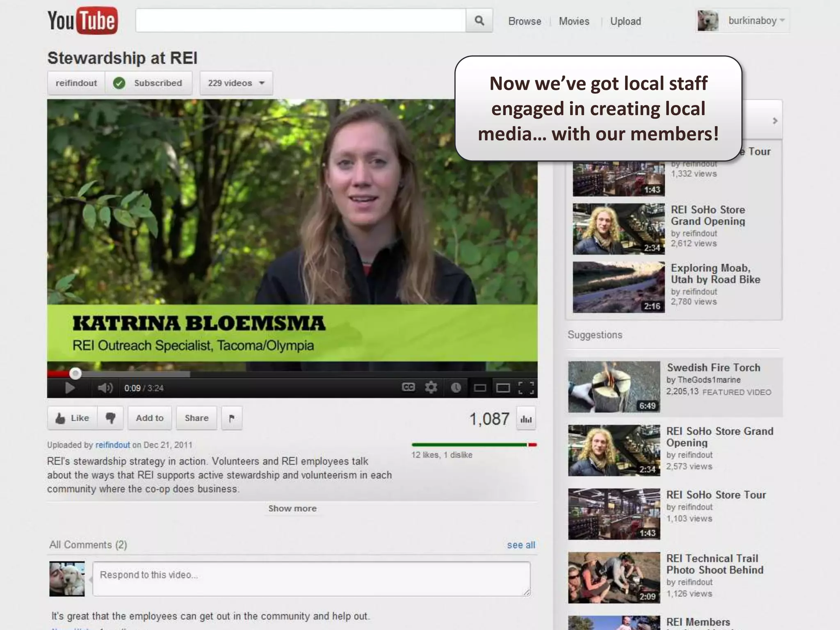Like the video with thumbs up
The image size is (840, 630).
tap(73, 418)
